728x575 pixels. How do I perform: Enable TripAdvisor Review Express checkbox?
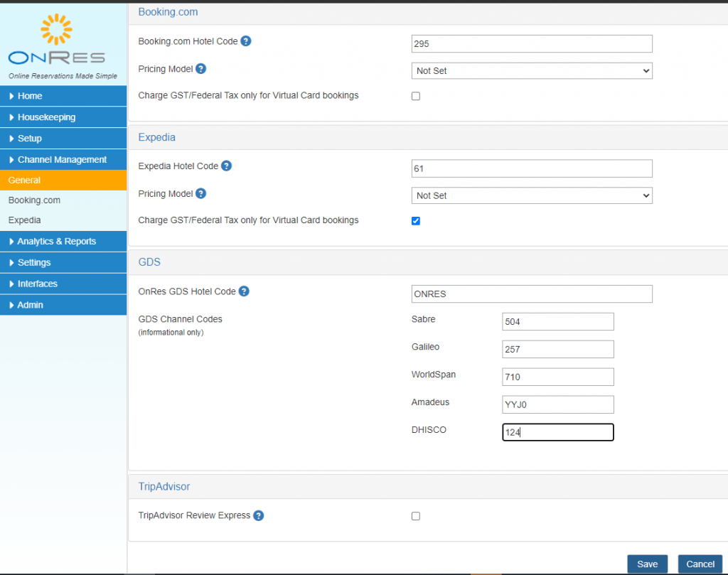(416, 516)
